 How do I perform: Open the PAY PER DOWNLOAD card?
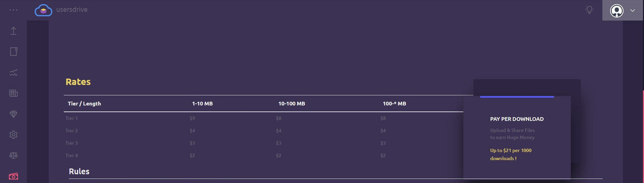pos(517,137)
